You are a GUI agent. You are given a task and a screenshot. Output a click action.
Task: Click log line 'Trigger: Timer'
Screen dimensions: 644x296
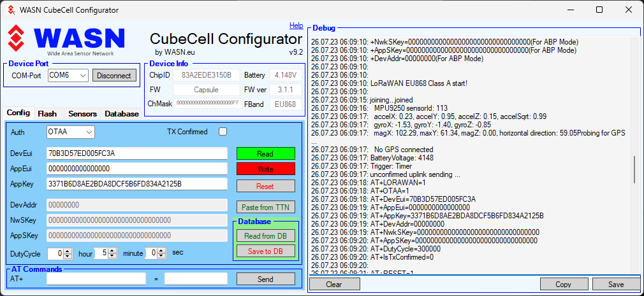[391, 166]
